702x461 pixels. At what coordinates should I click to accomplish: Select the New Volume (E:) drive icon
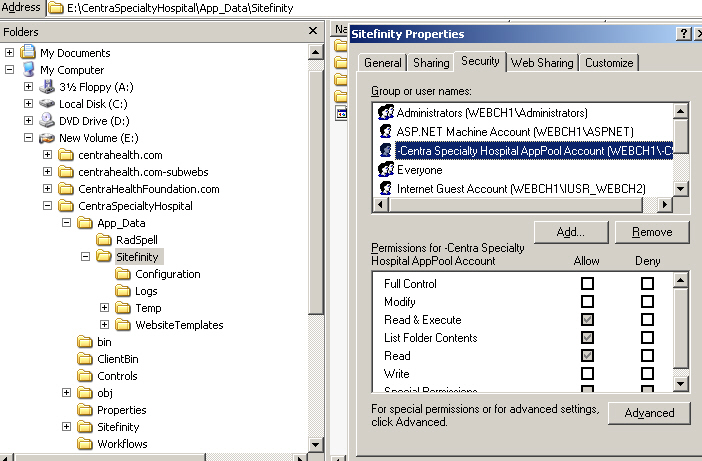(x=47, y=138)
